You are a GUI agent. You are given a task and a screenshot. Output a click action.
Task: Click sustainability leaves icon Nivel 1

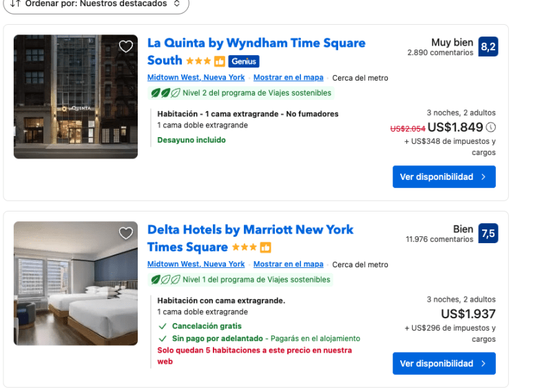165,280
